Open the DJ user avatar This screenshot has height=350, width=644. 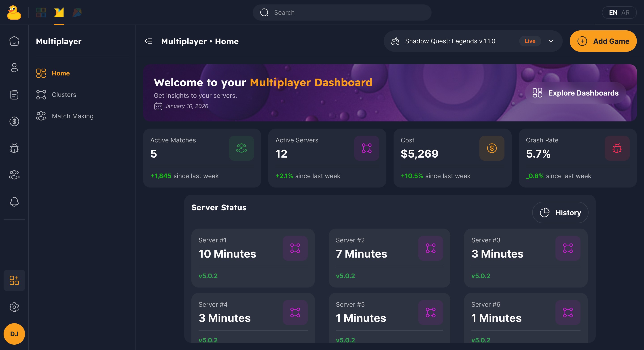tap(14, 334)
